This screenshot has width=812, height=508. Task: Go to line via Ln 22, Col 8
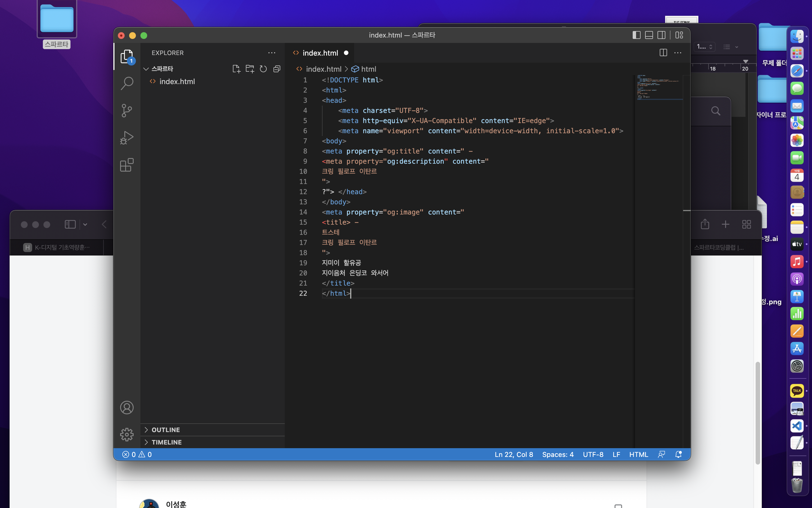click(514, 454)
